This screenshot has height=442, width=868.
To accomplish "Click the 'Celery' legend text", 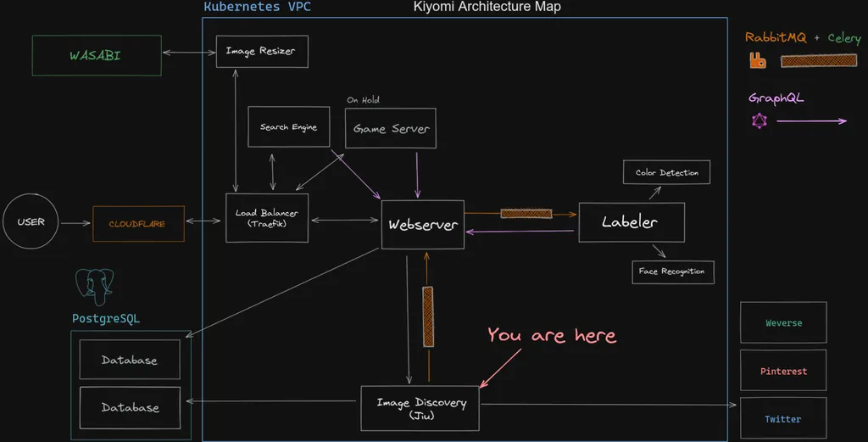I will pos(844,38).
